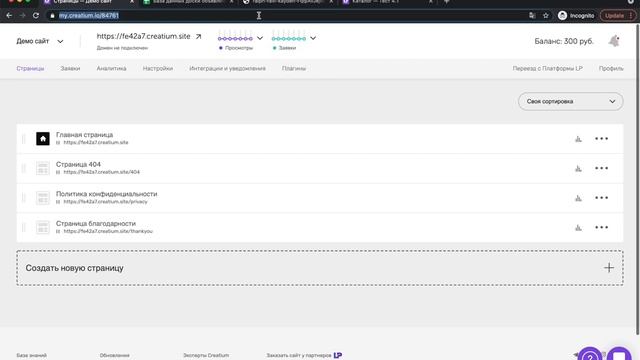Open Эксперты Creatium footer link

click(206, 356)
